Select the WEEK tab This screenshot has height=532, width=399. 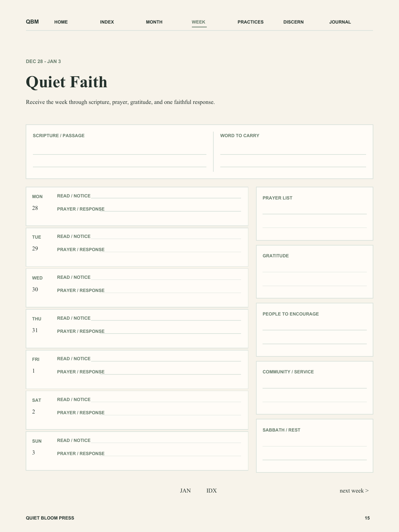click(199, 22)
